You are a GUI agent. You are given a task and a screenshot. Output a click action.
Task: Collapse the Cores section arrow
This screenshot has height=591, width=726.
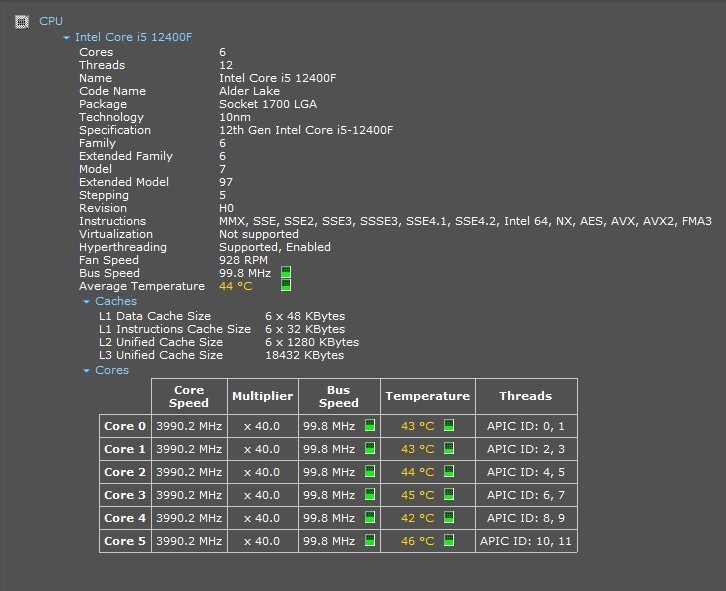(86, 371)
